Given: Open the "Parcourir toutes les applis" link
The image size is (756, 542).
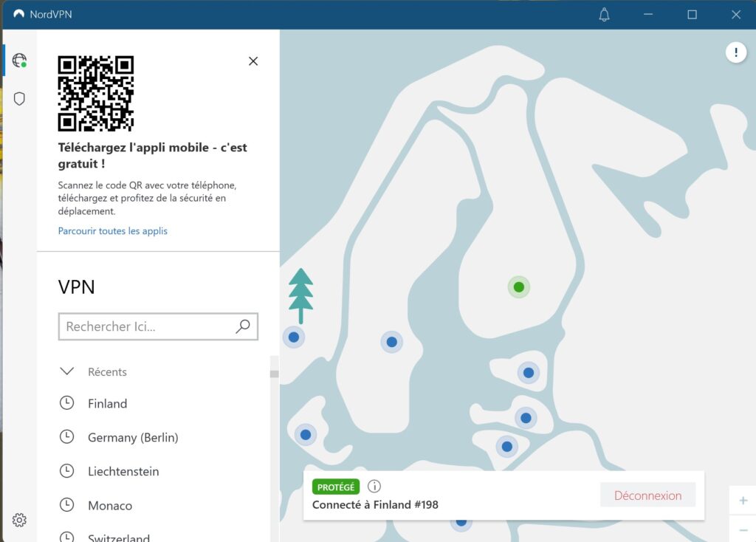Looking at the screenshot, I should 113,231.
